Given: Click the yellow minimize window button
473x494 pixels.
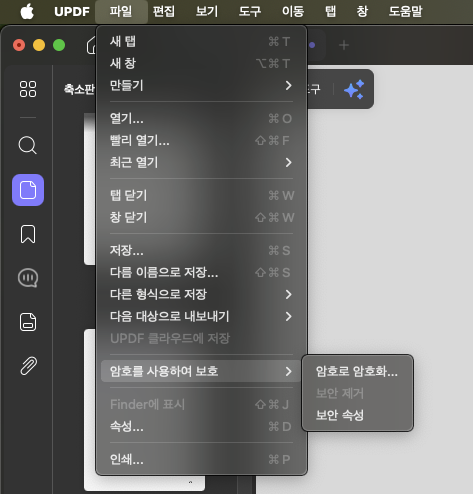Looking at the screenshot, I should click(39, 45).
